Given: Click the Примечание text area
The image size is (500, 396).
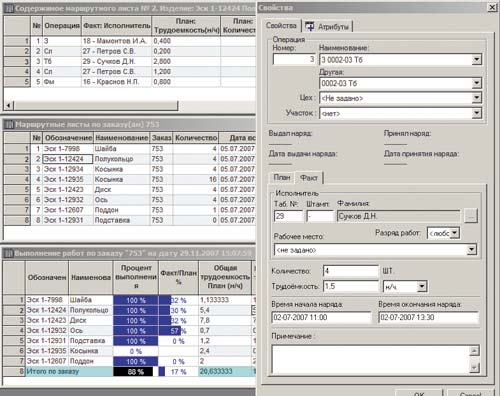Looking at the screenshot, I should (x=371, y=359).
